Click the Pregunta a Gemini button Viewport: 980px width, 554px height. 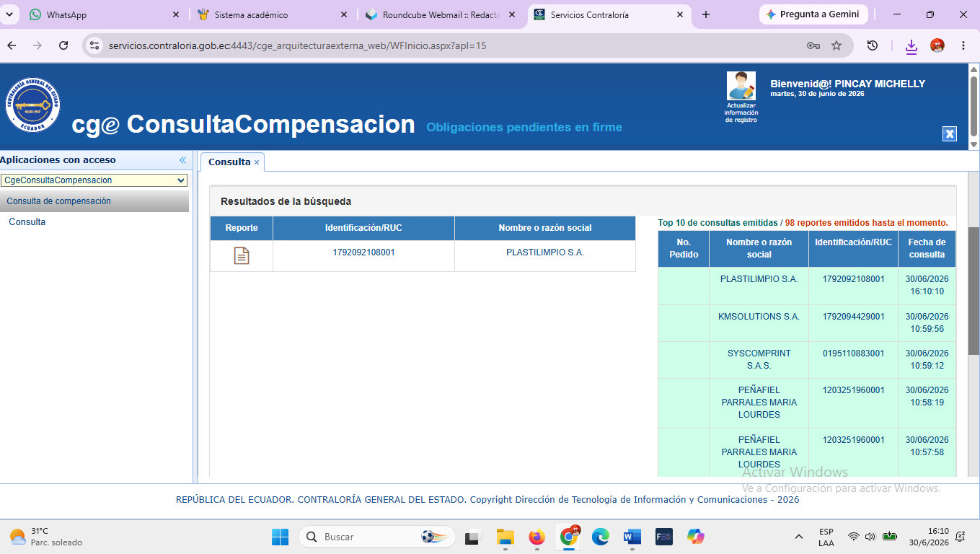click(x=813, y=14)
